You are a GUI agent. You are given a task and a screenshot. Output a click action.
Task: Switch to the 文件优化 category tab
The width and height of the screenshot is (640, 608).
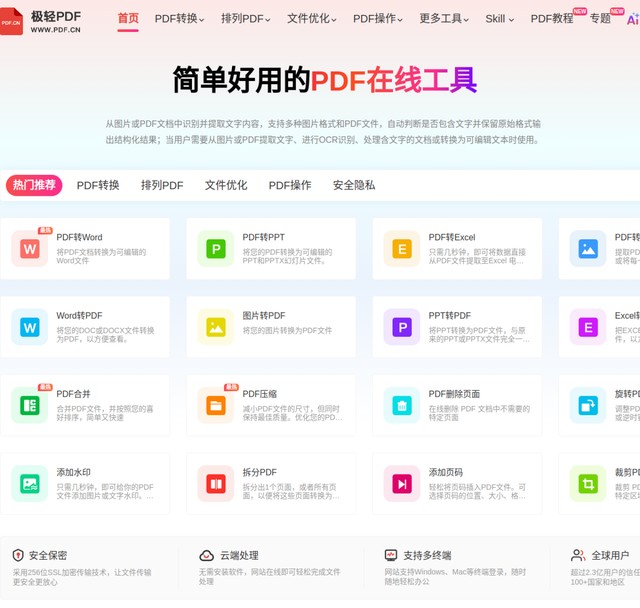point(226,185)
